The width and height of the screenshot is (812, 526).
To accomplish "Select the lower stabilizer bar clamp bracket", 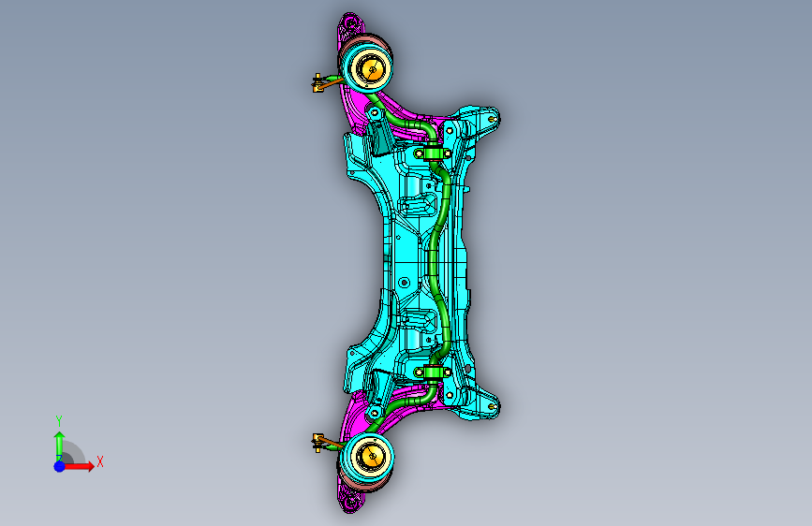I will point(433,373).
